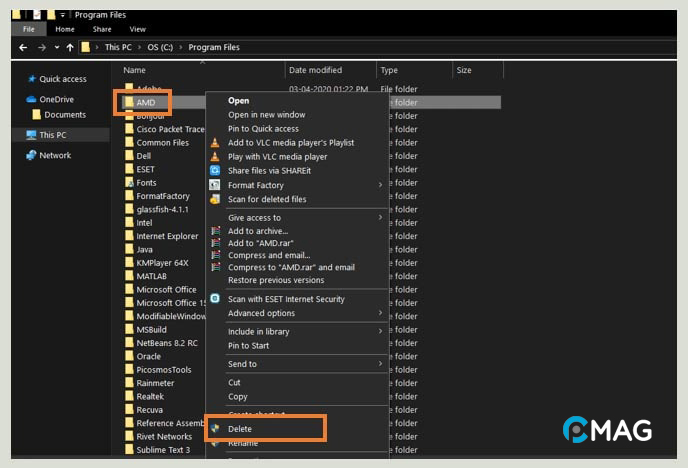
Task: Expand the chevron after This PC in breadcrumb
Action: pyautogui.click(x=140, y=47)
